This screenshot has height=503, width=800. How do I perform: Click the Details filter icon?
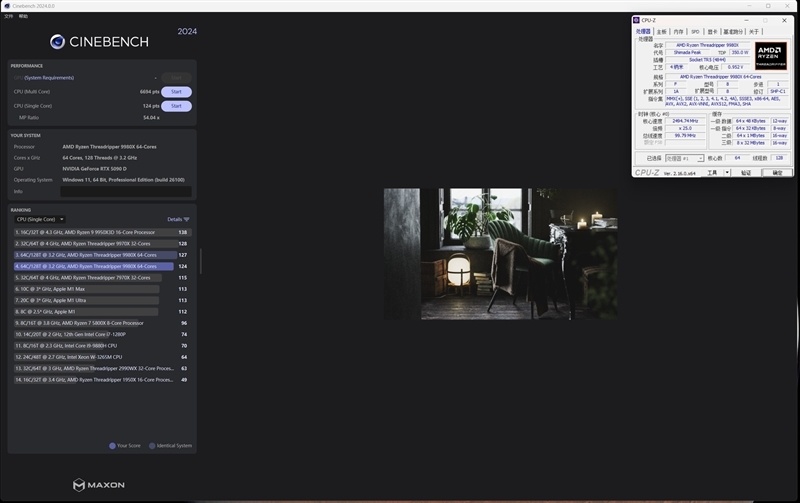[x=186, y=219]
